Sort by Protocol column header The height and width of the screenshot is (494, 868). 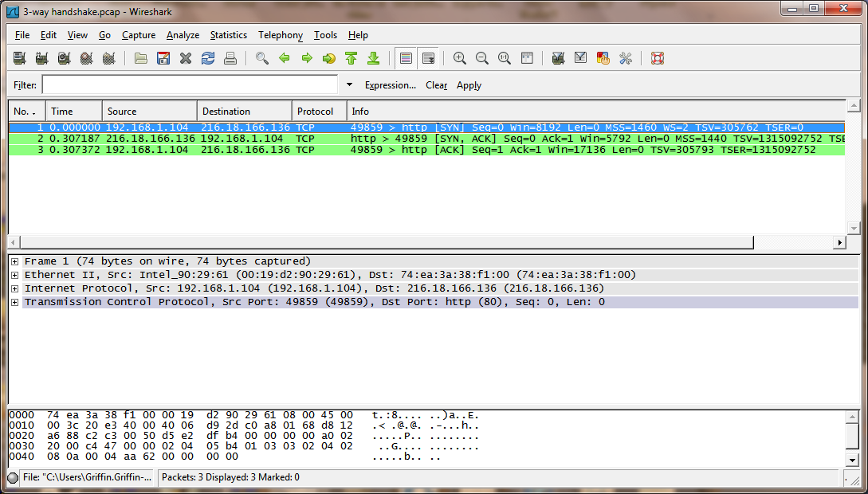tap(320, 112)
